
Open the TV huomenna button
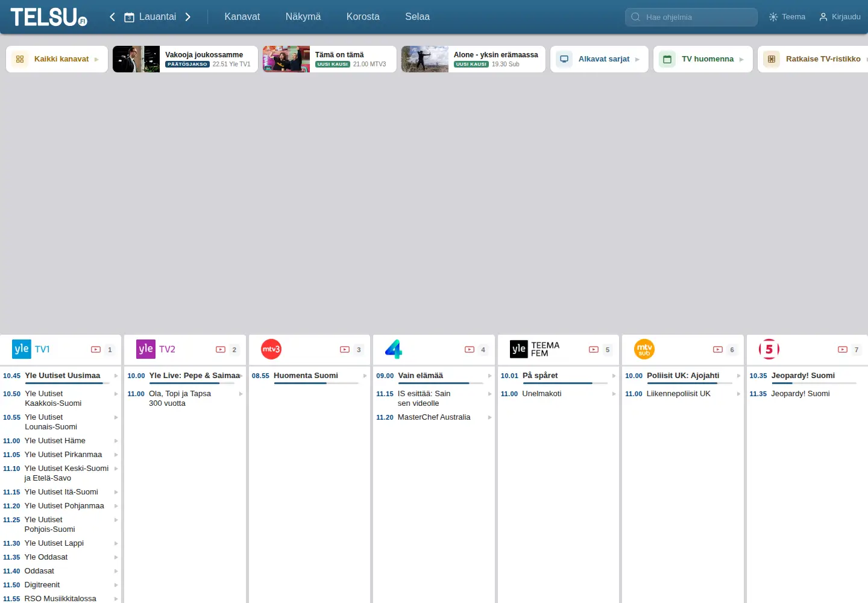703,59
